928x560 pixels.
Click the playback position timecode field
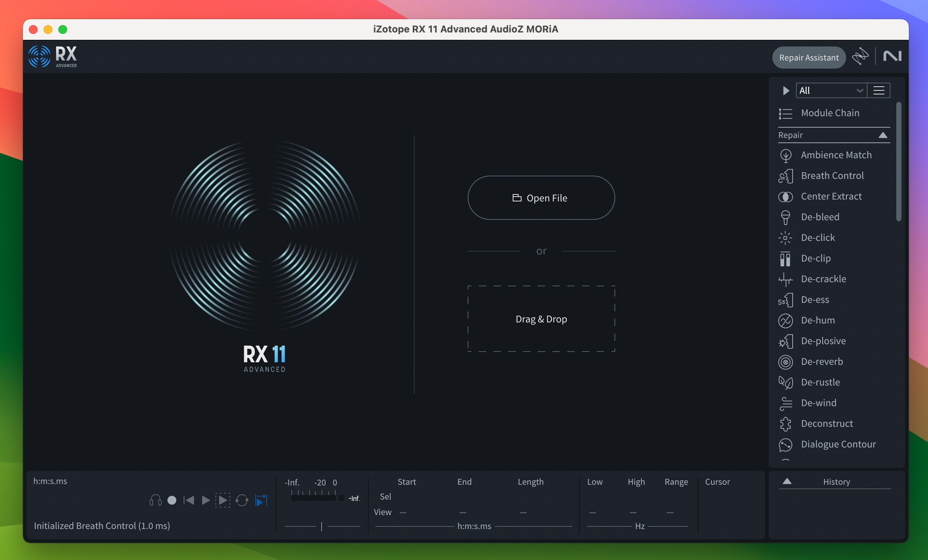50,480
